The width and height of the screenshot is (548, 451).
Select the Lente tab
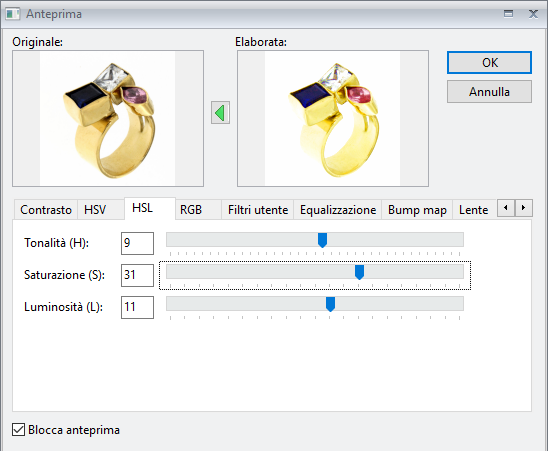click(x=474, y=210)
